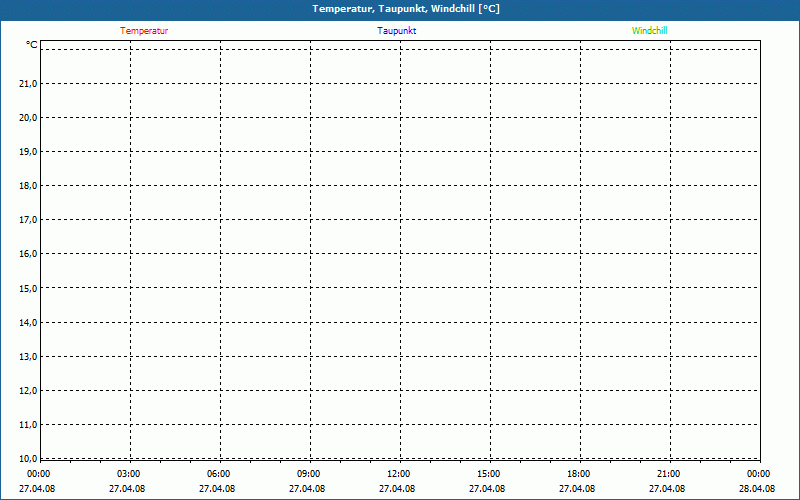Click the 21,0 y-axis value
This screenshot has height=500, width=800.
[28, 84]
